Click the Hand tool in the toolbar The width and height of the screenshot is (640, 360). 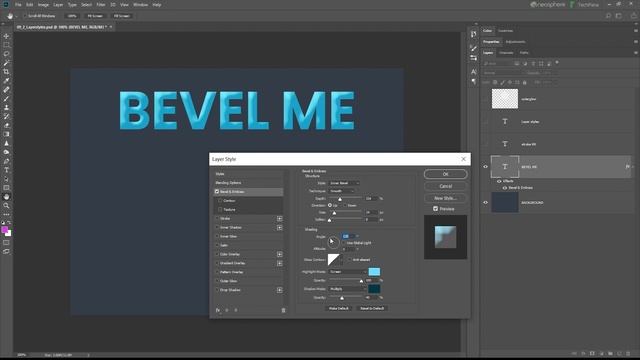[6, 197]
